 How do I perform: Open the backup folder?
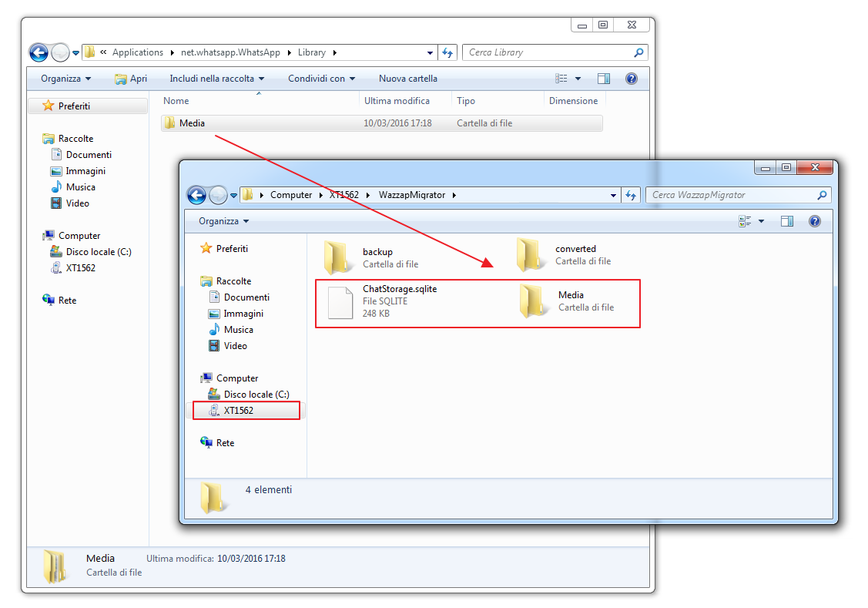371,257
